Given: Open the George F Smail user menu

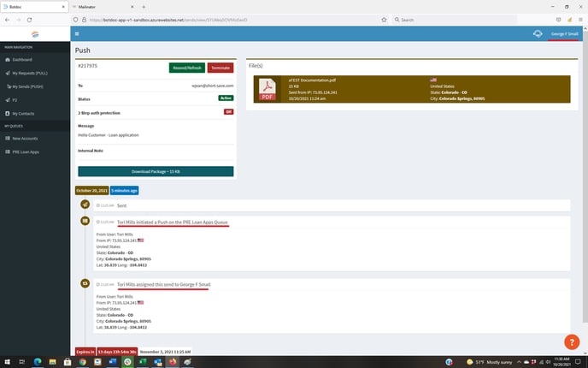Looking at the screenshot, I should click(564, 34).
